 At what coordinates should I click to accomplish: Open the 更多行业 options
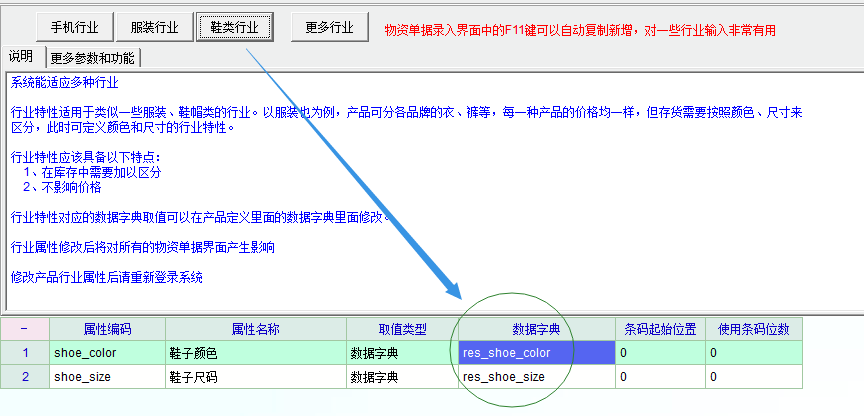click(329, 27)
